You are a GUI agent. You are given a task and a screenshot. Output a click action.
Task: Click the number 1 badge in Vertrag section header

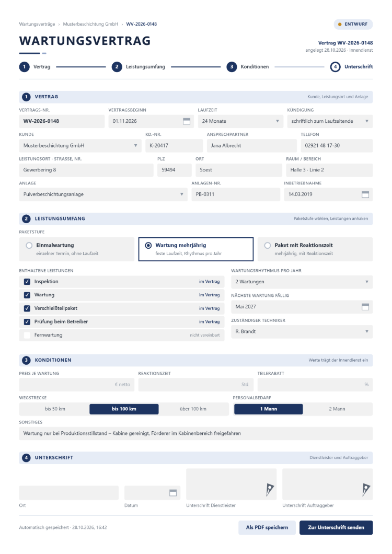pos(26,97)
